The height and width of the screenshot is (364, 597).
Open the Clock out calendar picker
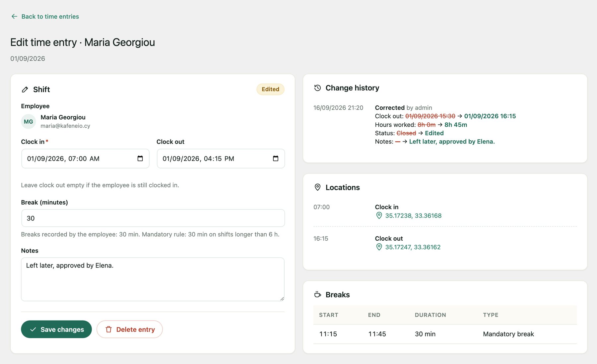click(276, 158)
